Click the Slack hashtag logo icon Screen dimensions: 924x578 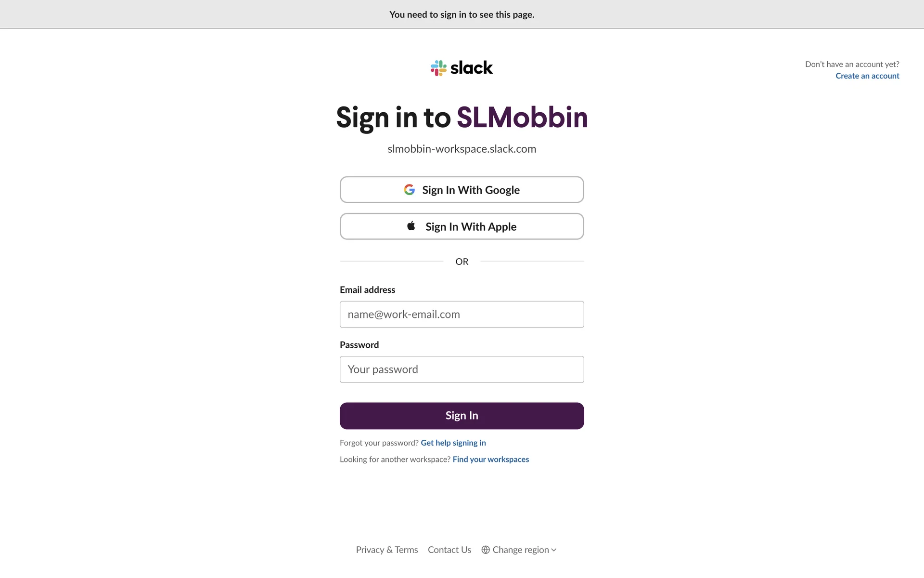coord(438,68)
